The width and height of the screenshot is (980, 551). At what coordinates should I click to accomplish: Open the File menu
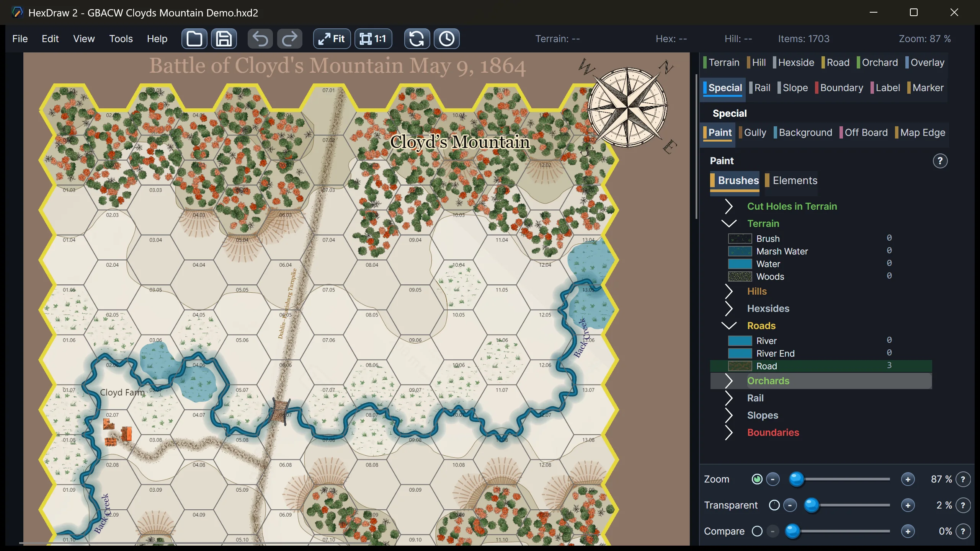[x=20, y=39]
